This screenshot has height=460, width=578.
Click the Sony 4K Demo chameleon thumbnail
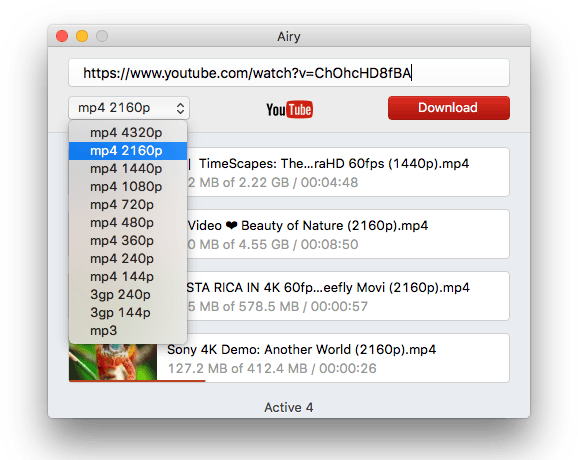113,362
